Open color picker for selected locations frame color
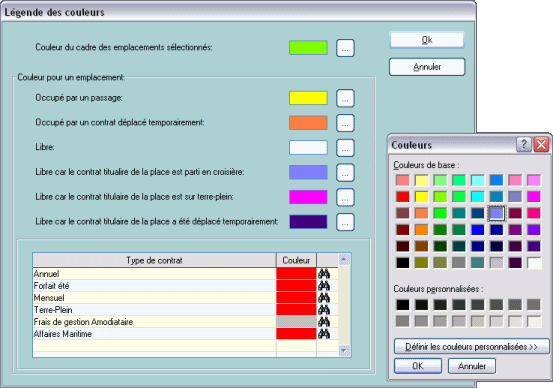The height and width of the screenshot is (388, 553). pyautogui.click(x=345, y=48)
